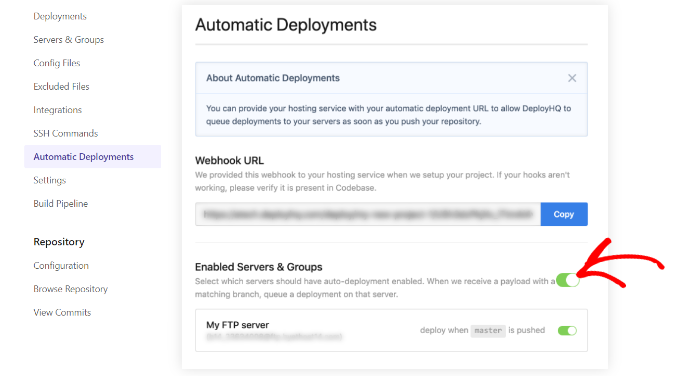This screenshot has width=680, height=376.
Task: Click the Webhook URL heading
Action: 229,160
